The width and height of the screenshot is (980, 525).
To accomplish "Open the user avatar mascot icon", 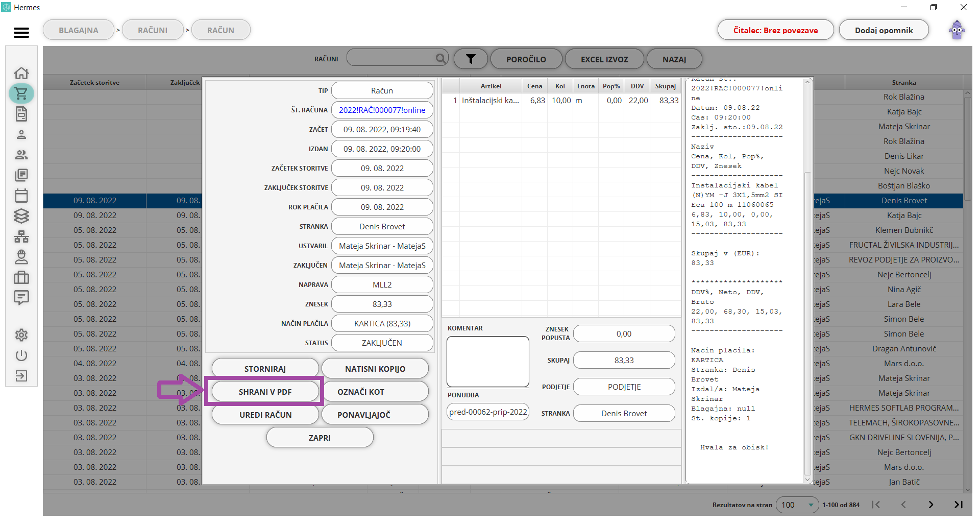I will [957, 30].
